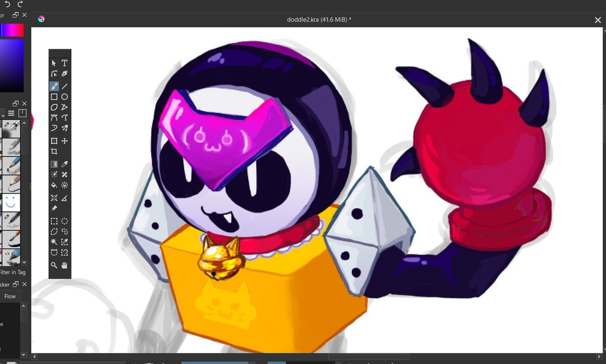Close the doddle2.kra document tab
Screen dimensions: 606x364
(597, 20)
